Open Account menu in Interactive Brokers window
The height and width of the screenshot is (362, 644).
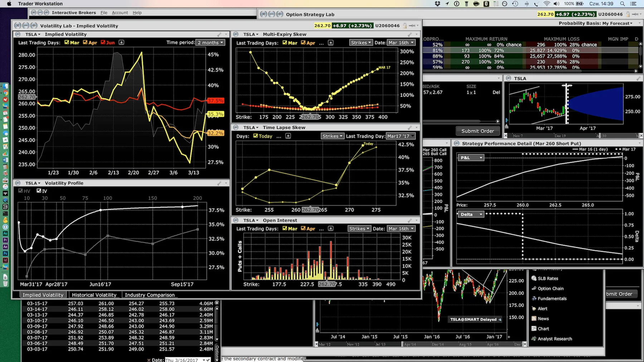[x=120, y=13]
